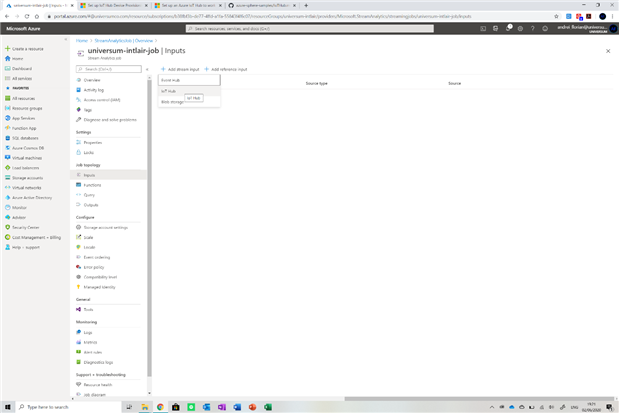Open the Cloud Shell icon in top bar
The height and width of the screenshot is (413, 619).
coord(483,28)
